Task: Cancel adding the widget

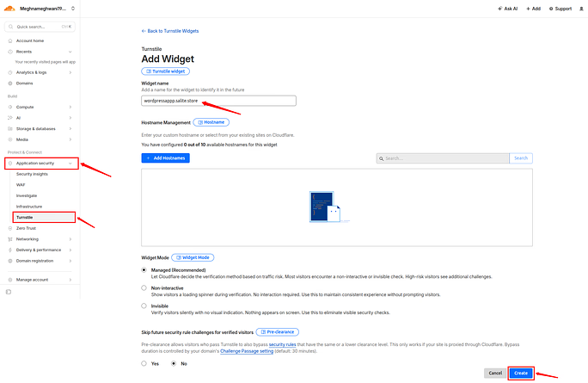Action: point(495,374)
